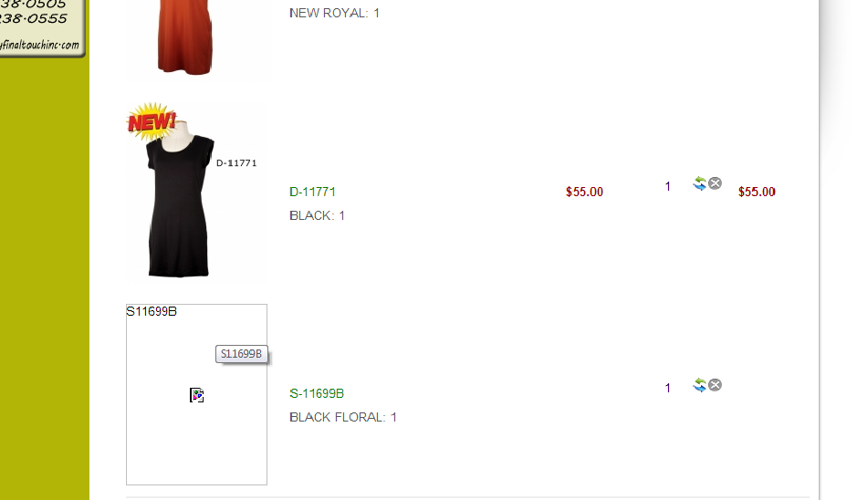
Task: Click the refresh arrows icon for S-11699B
Action: tap(699, 385)
